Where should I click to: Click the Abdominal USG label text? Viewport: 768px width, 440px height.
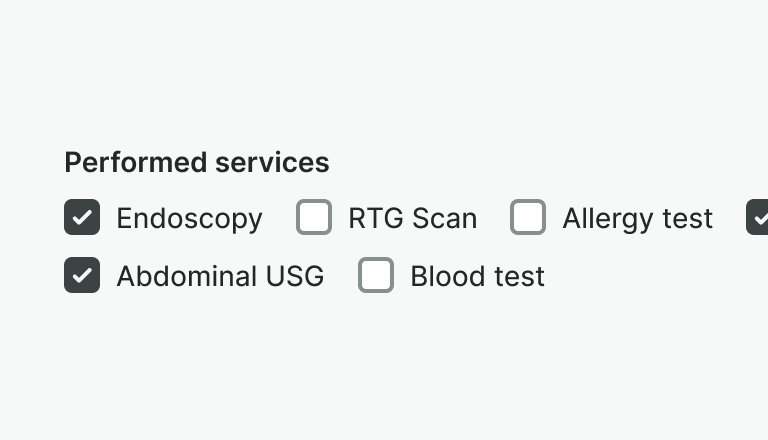220,276
